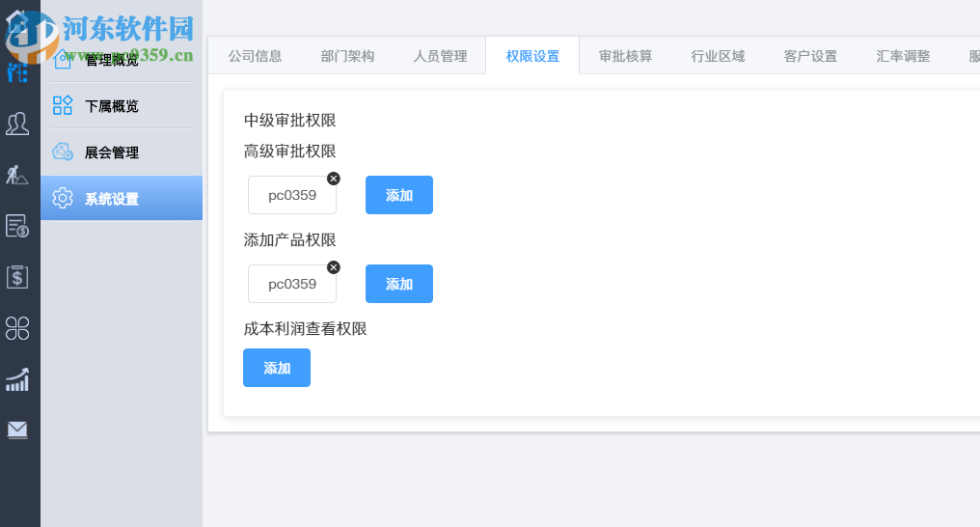
Task: Click the exhibition icon beside 展会管理
Action: point(63,152)
